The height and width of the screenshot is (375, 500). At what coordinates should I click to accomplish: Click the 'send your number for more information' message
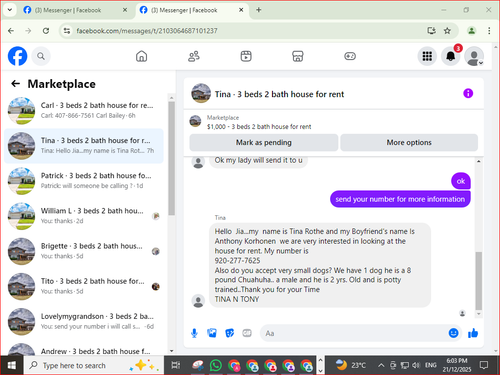pos(400,199)
